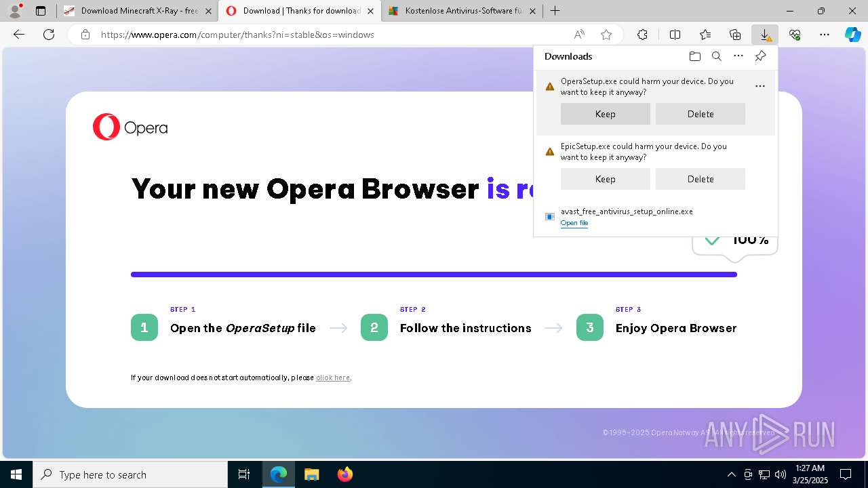Click the address bar URL
This screenshot has height=488, width=868.
[237, 35]
